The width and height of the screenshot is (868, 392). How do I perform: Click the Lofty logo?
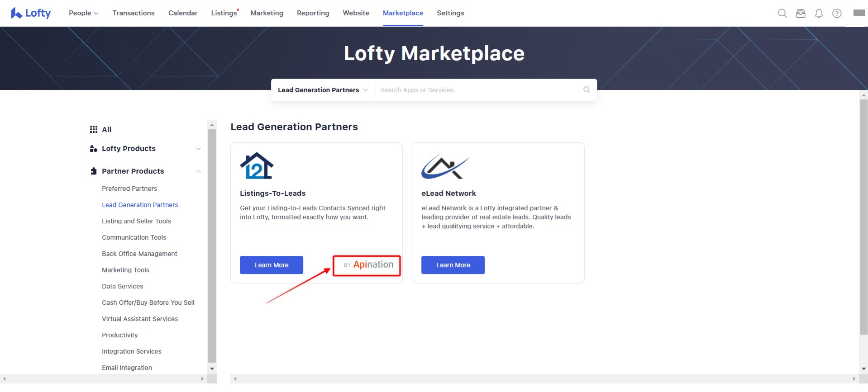point(31,13)
